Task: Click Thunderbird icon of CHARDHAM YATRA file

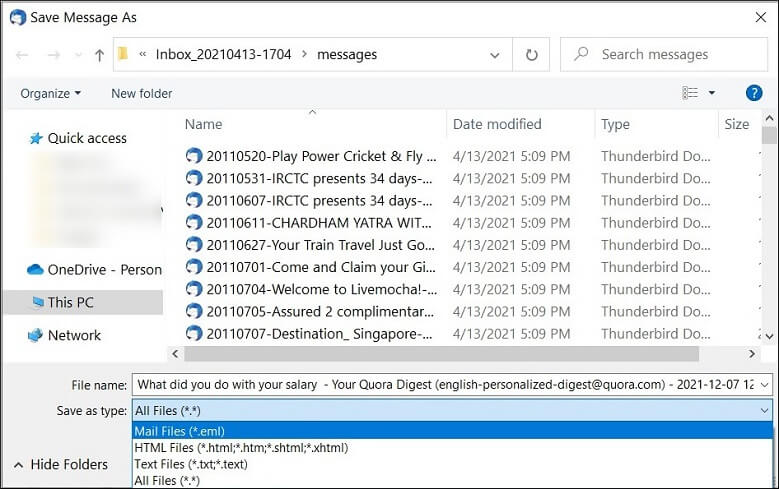Action: pyautogui.click(x=194, y=223)
